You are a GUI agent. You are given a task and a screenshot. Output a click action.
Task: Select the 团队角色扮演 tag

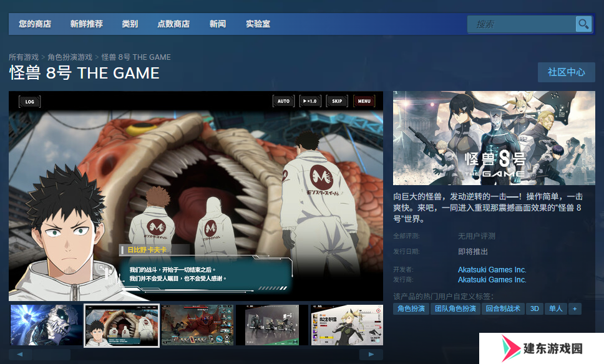pyautogui.click(x=455, y=309)
